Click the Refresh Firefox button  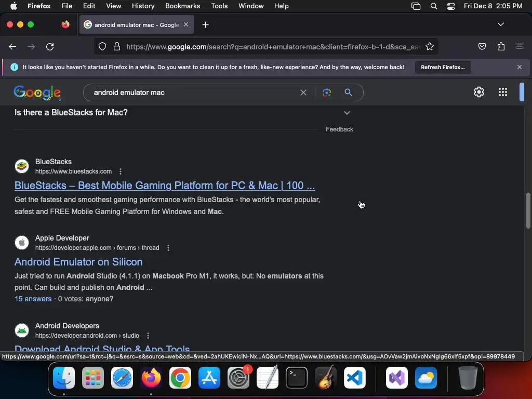[x=443, y=67]
